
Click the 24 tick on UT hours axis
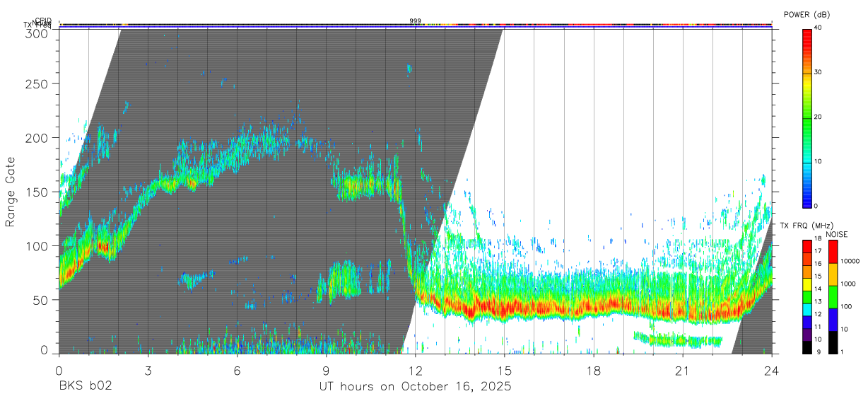(771, 370)
